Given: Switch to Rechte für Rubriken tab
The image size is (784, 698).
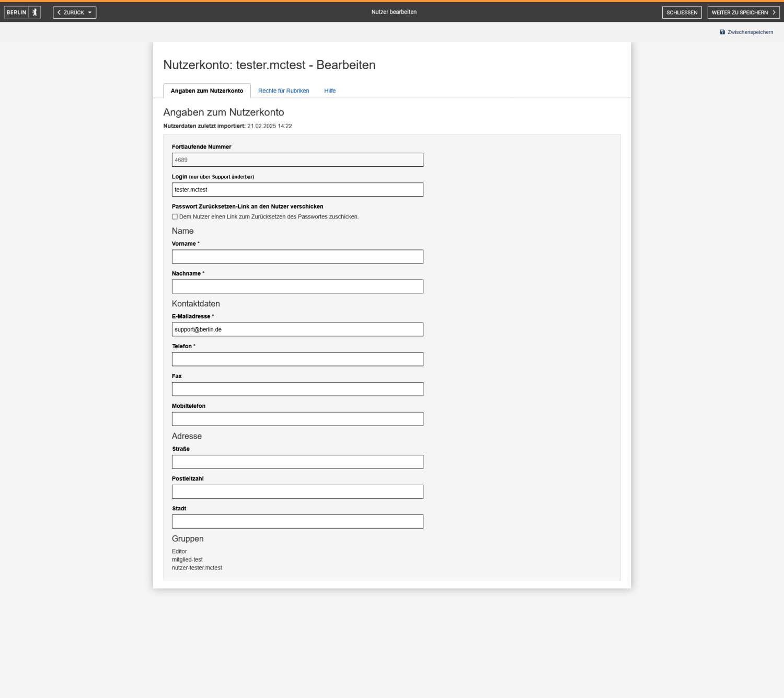Looking at the screenshot, I should pos(284,91).
